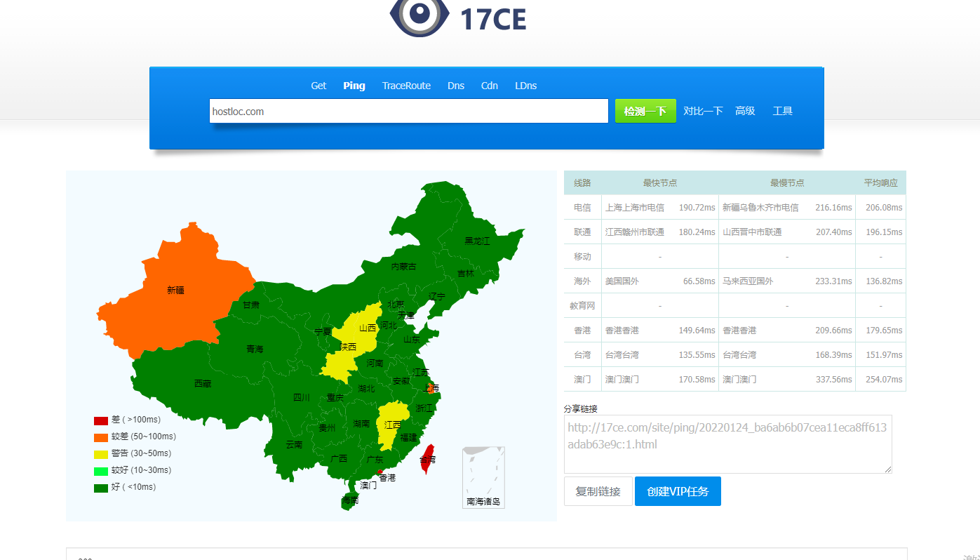Open the Cdn tab
Screen dimensions: 980x560
coord(490,86)
